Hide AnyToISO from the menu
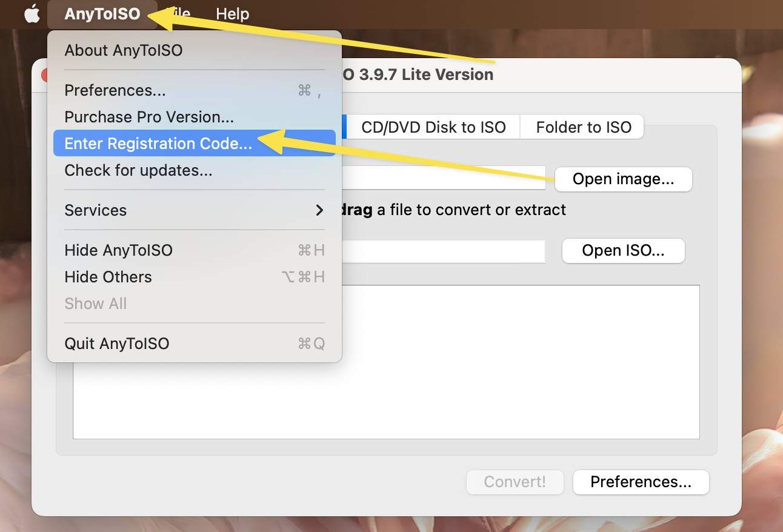The image size is (783, 532). pos(118,250)
